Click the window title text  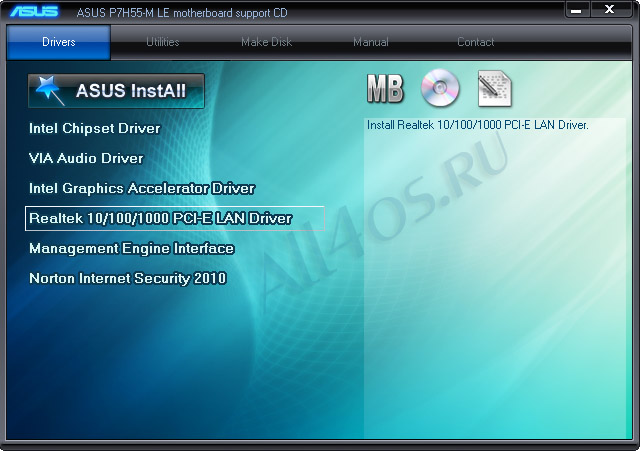point(182,13)
